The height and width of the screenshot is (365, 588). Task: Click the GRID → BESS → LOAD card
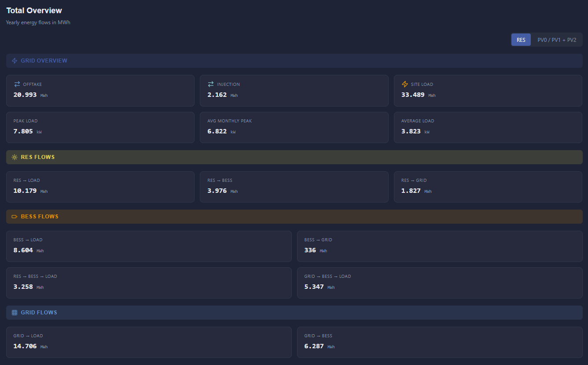(x=439, y=283)
